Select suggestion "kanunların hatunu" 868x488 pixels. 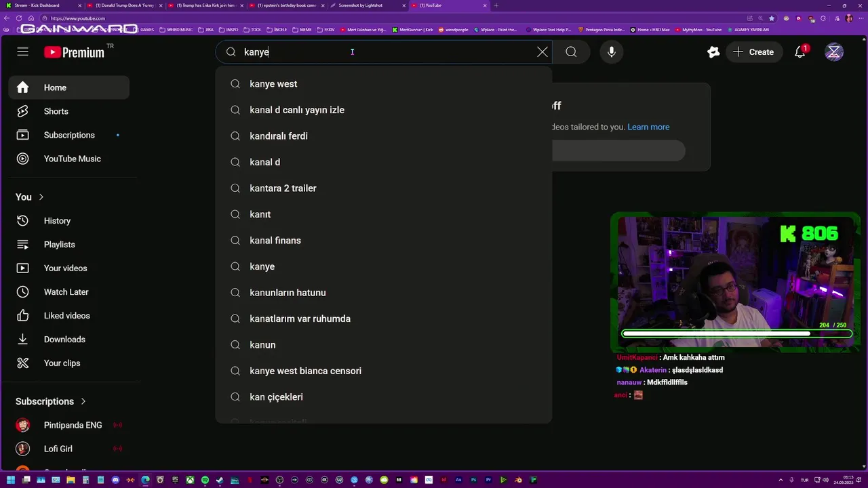[x=384, y=293]
